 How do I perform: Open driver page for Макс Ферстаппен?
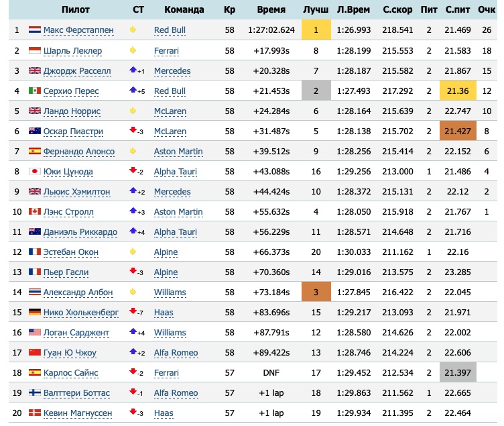[78, 30]
